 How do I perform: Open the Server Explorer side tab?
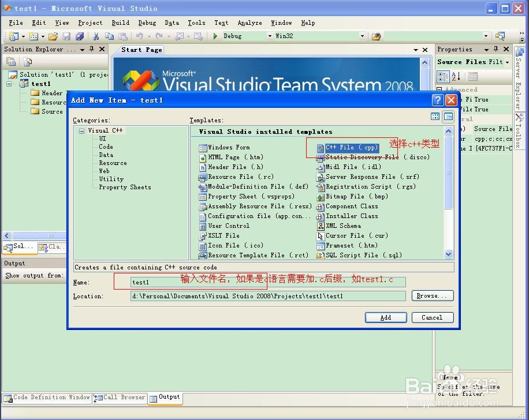tap(519, 78)
